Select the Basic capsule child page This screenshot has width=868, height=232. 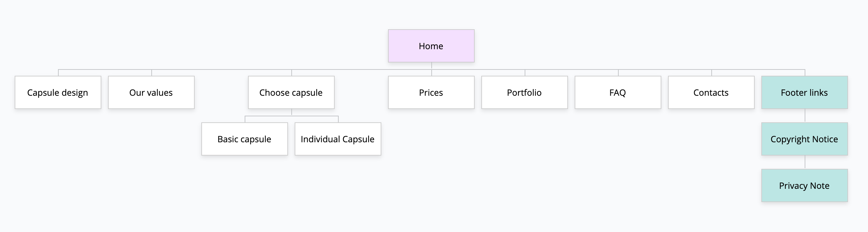tap(245, 139)
